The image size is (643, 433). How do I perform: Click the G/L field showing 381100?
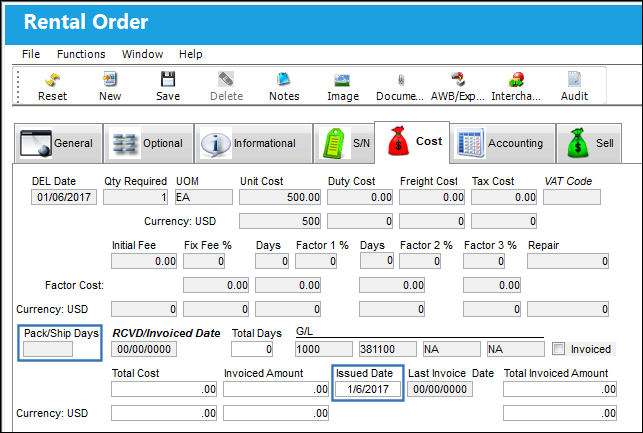click(388, 349)
